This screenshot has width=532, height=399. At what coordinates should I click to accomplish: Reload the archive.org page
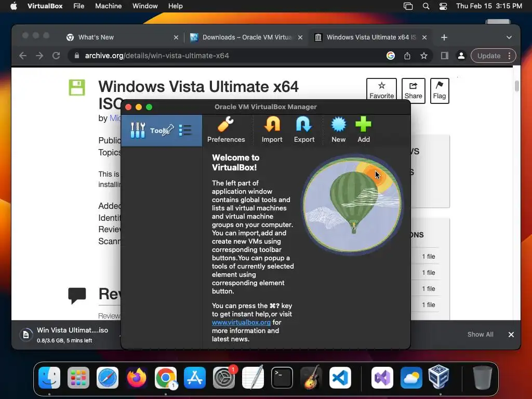tap(56, 56)
